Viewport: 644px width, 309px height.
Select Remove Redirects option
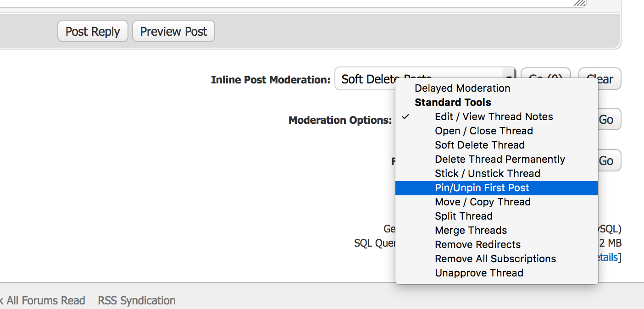point(477,244)
